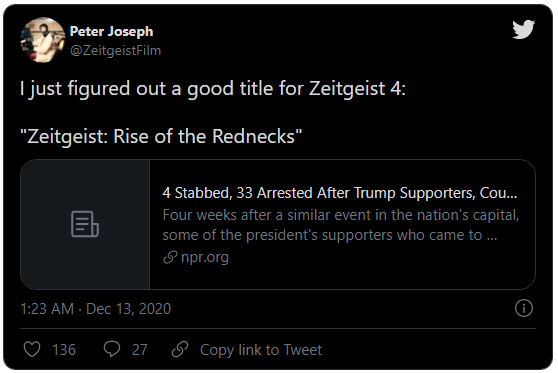
Task: Click the 1:23 AM · Dec 13, 2020 timestamp
Action: (95, 309)
